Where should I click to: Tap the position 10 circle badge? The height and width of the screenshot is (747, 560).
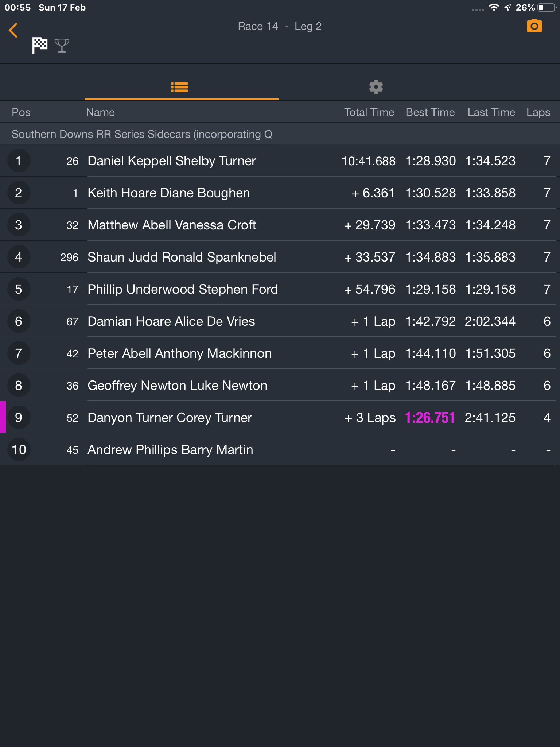point(19,450)
